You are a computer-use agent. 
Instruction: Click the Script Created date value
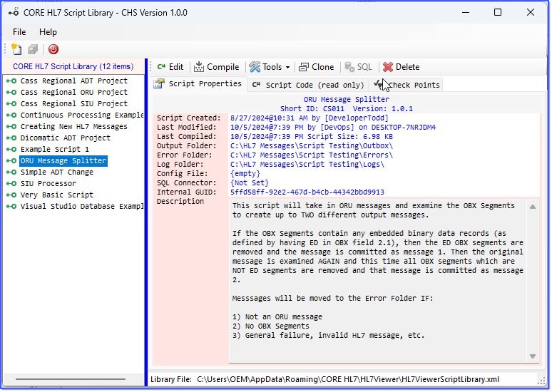[x=309, y=118]
